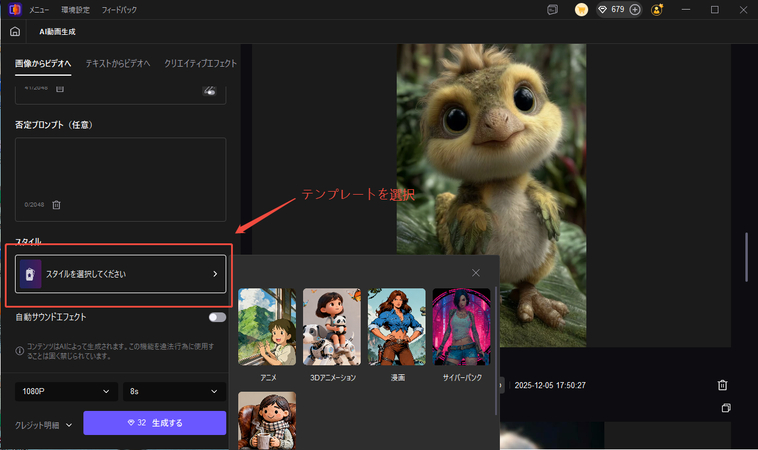Open the user account avatar icon
The width and height of the screenshot is (758, 450).
pyautogui.click(x=657, y=9)
